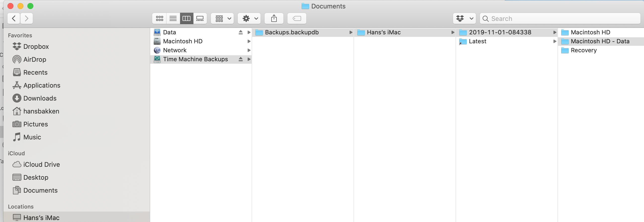Screen dimensions: 644x222
Task: Eject the Time Machine Backups volume
Action: tap(240, 59)
